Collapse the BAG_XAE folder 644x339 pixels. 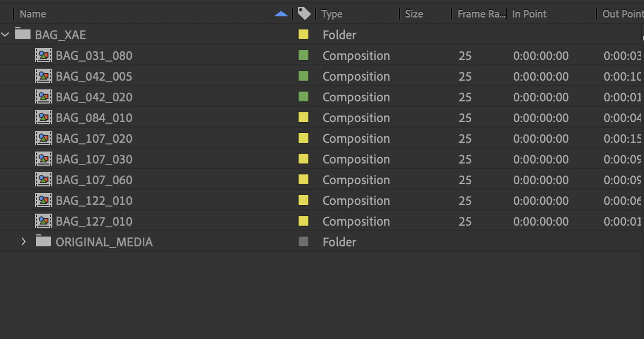pos(6,35)
